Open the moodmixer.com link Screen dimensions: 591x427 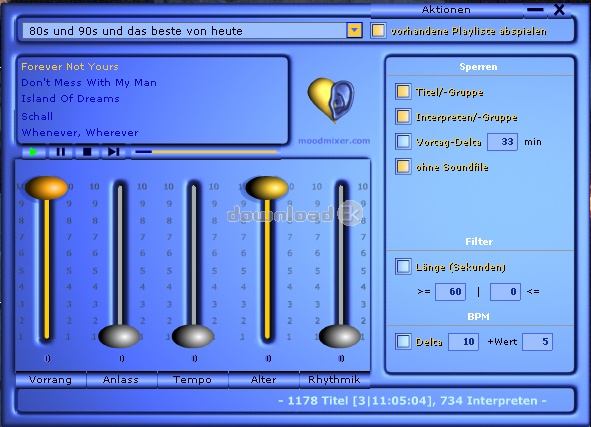pos(334,141)
